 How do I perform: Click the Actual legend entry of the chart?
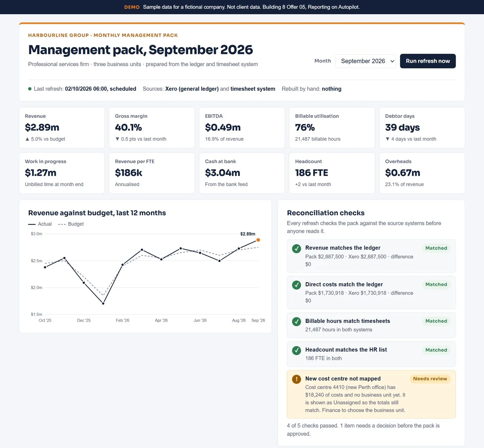(40, 224)
